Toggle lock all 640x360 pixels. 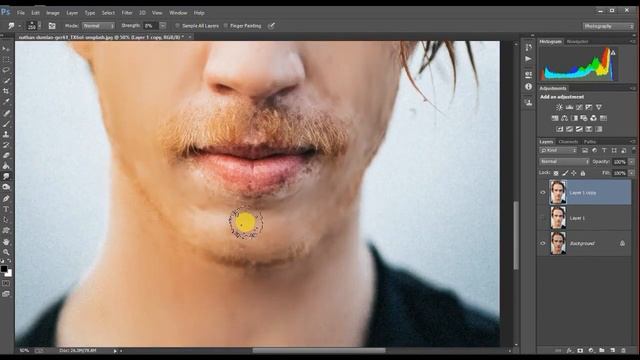pos(583,173)
